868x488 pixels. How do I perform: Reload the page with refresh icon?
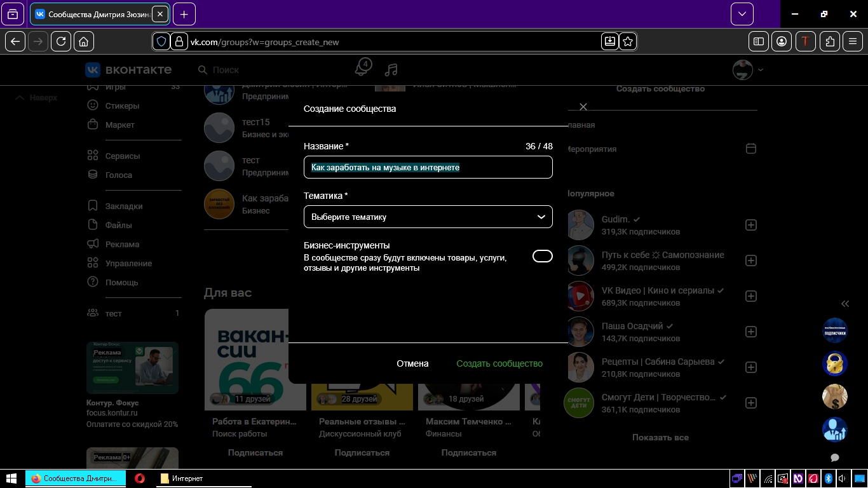(61, 41)
